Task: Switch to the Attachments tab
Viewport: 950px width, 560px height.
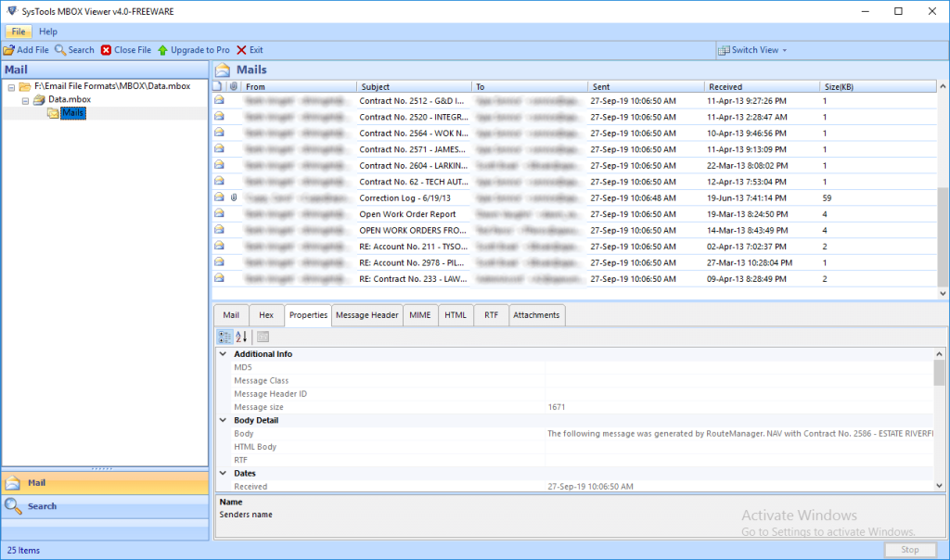Action: [x=536, y=315]
